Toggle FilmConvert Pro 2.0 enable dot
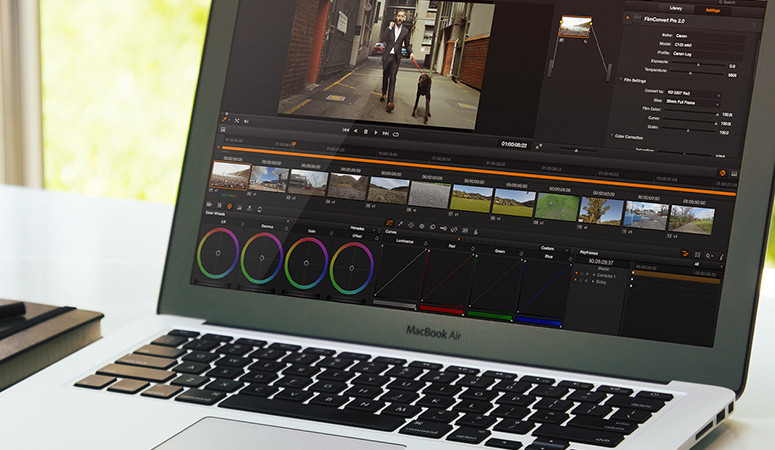The width and height of the screenshot is (775, 450). [x=628, y=18]
